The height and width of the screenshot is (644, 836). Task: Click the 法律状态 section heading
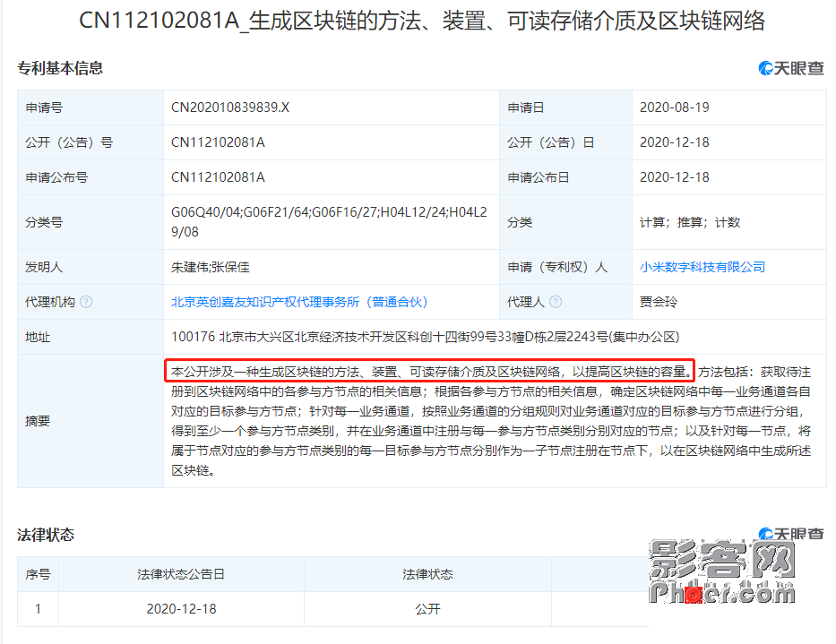tap(46, 535)
